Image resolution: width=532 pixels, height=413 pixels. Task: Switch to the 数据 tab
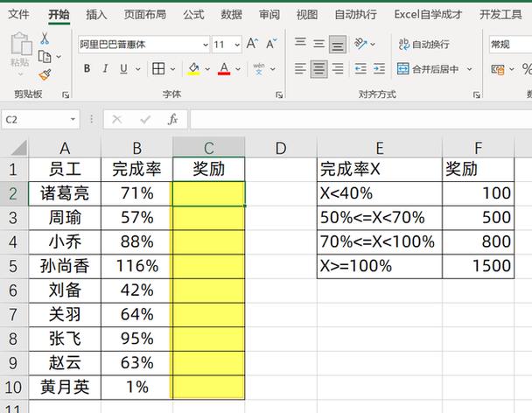[231, 15]
